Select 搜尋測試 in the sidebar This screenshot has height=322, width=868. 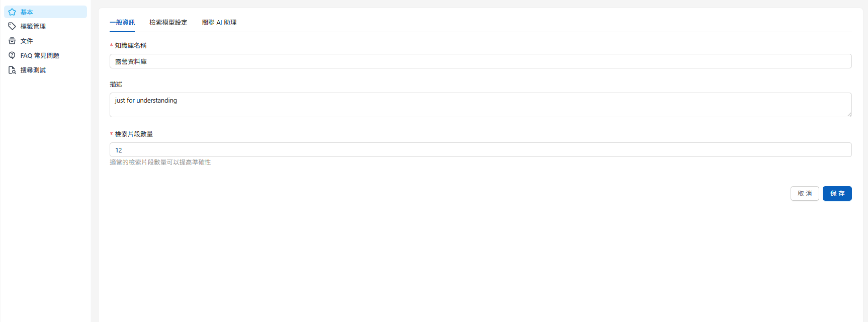(x=33, y=70)
